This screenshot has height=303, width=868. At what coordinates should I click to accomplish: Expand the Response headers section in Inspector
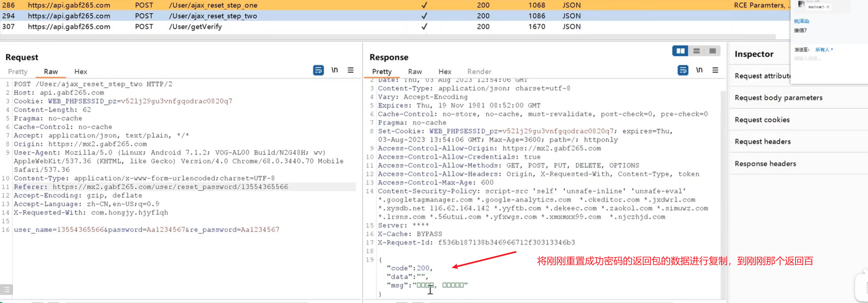765,163
